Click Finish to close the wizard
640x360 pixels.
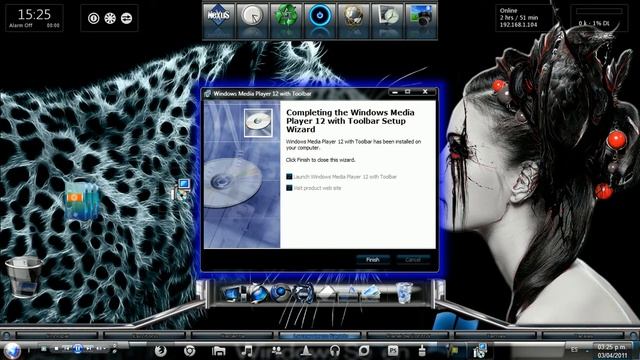(373, 260)
